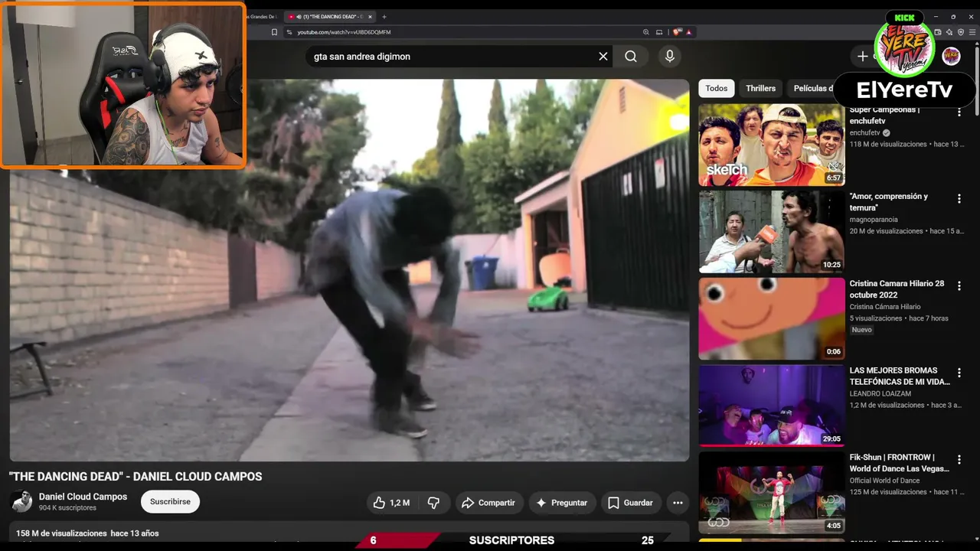
Task: Close THE DANCING DEAD browser tab
Action: (370, 17)
